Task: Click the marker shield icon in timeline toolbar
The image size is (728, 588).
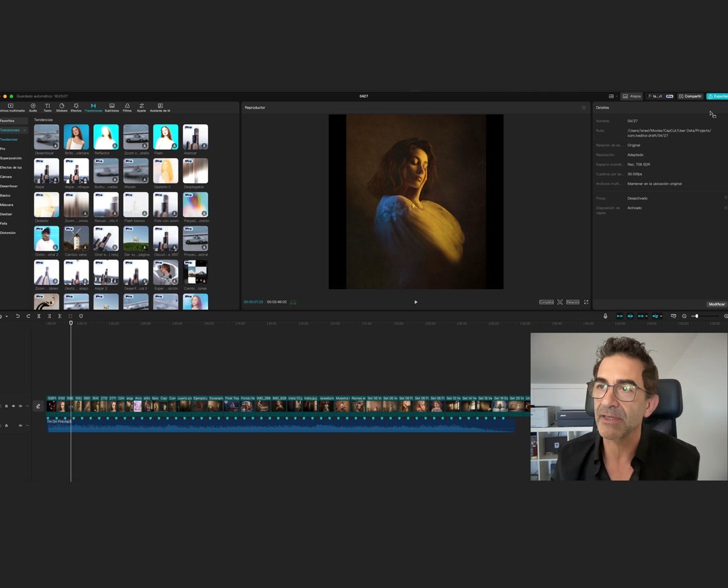Action: [81, 316]
